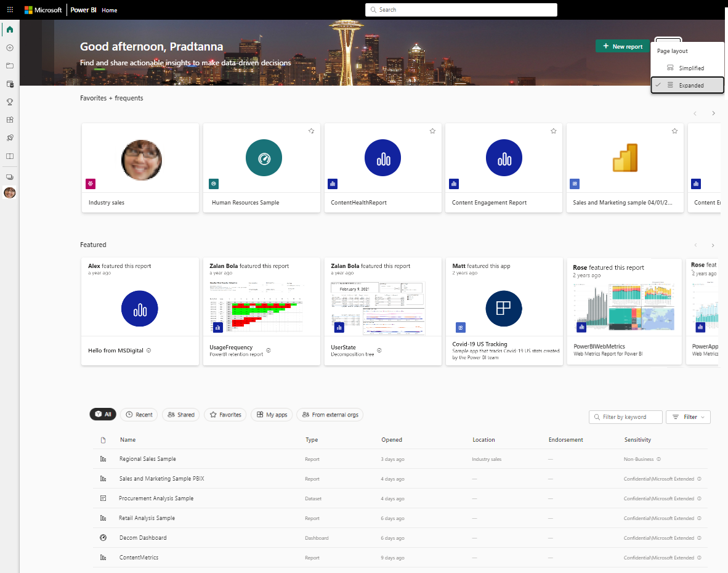The image size is (728, 573).
Task: Open Decom Dashboard in the list
Action: tap(143, 538)
